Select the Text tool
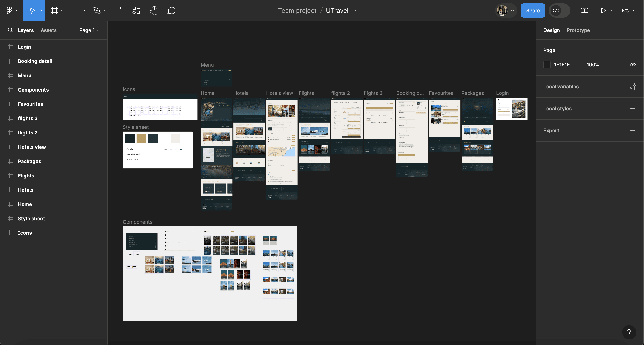Image resolution: width=644 pixels, height=345 pixels. coord(118,11)
